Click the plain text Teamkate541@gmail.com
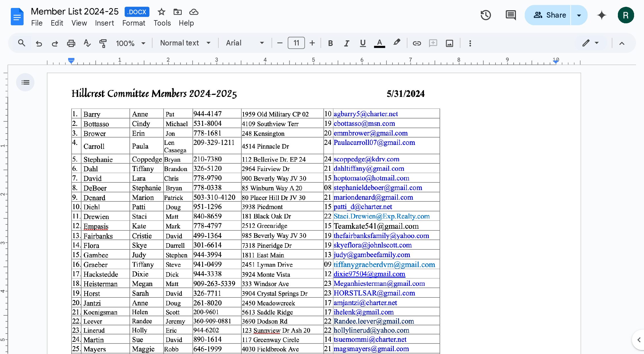 pos(376,226)
